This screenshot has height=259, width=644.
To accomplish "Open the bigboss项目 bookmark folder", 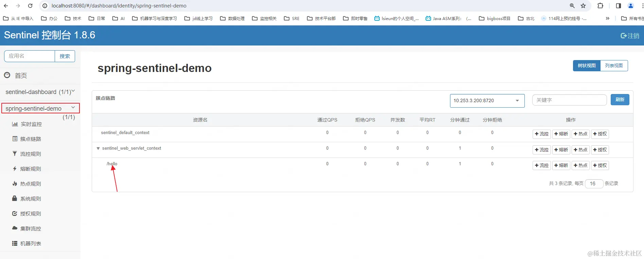I will 495,18.
